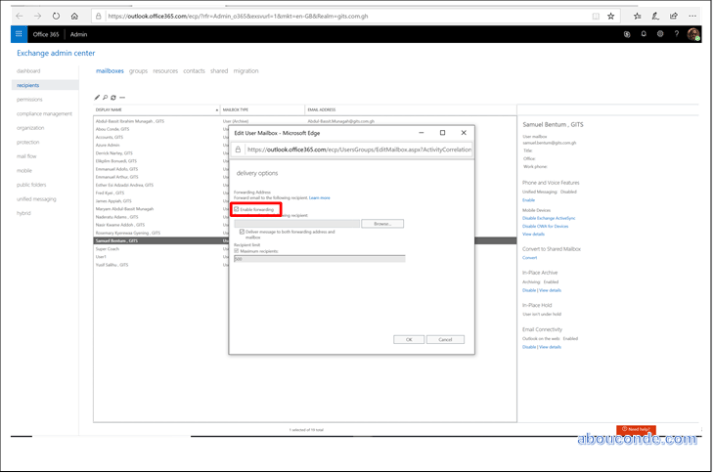
Task: Switch to the groups tab
Action: point(138,71)
